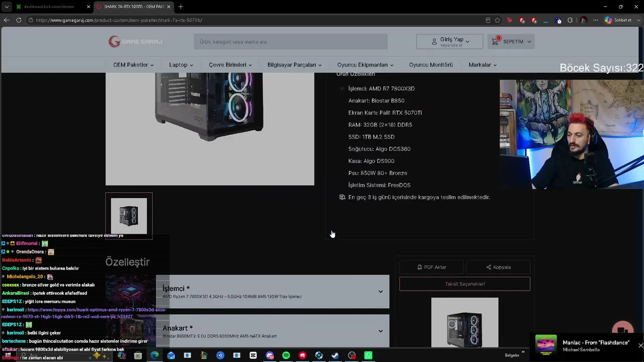Image resolution: width=644 pixels, height=362 pixels.
Task: Open the itopya.com link in chat
Action: click(x=85, y=313)
